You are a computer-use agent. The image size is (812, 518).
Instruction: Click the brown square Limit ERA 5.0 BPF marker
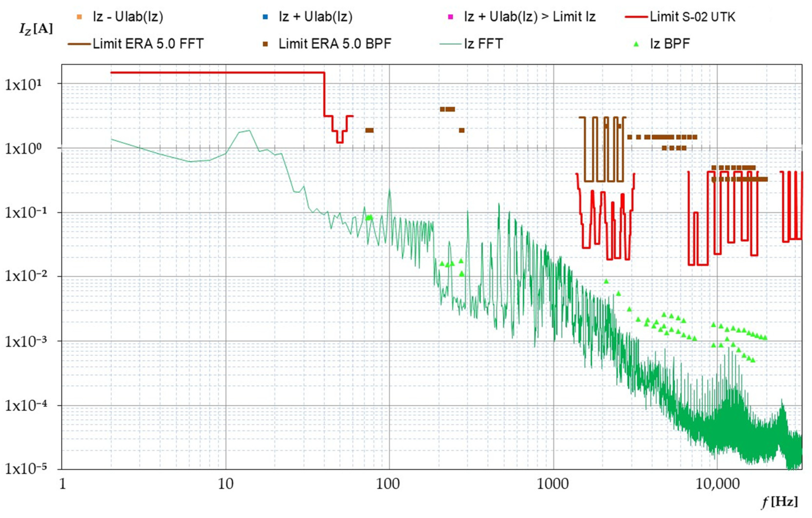coord(265,44)
